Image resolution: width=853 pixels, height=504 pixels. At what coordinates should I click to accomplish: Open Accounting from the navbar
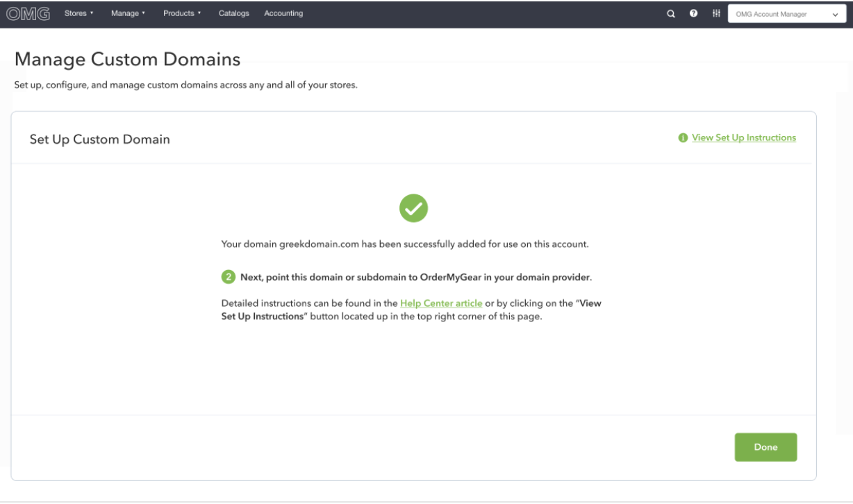tap(283, 13)
